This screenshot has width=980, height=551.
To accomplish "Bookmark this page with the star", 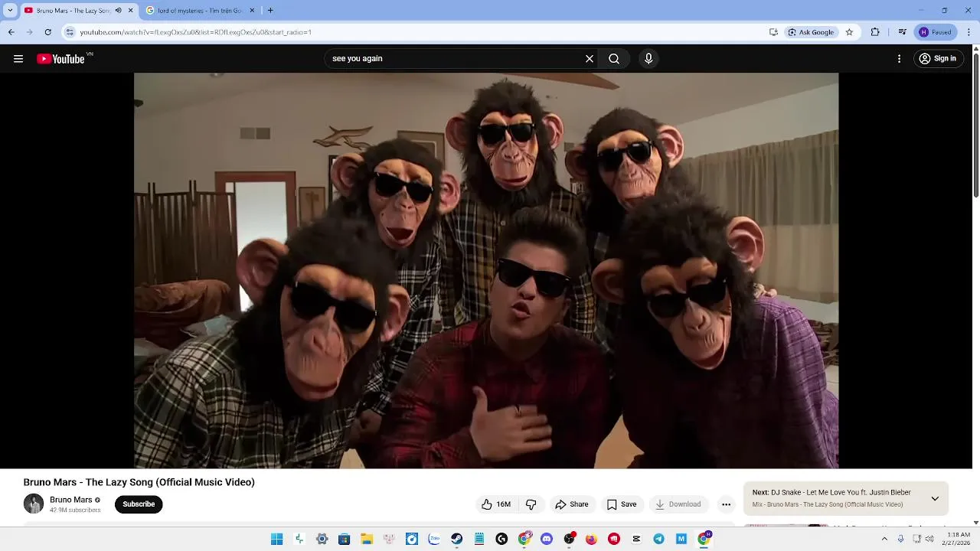I will coord(849,32).
